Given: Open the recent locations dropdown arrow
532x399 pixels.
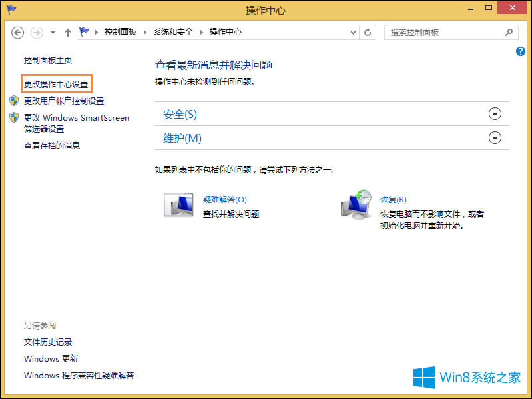Looking at the screenshot, I should pos(53,33).
